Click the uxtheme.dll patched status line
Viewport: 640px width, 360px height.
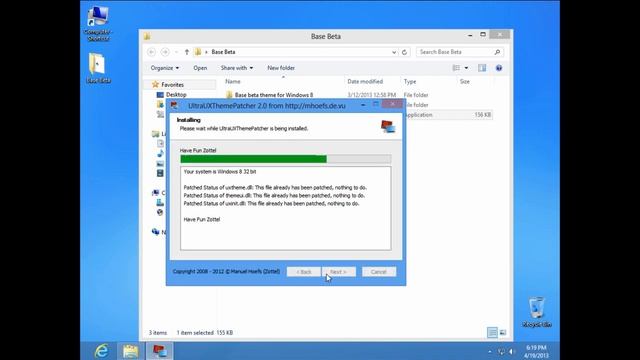coord(275,188)
